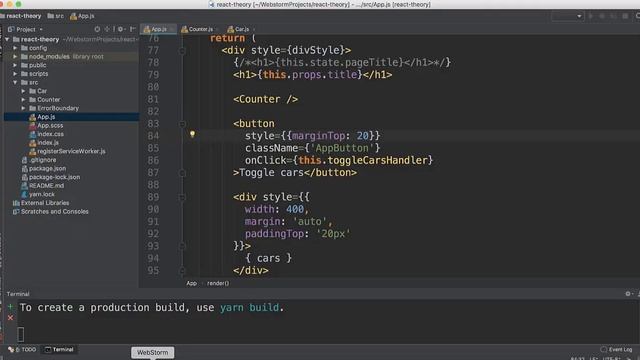640x360 pixels.
Task: Click 'toggleCarsHandler' in the code editor
Action: point(377,160)
